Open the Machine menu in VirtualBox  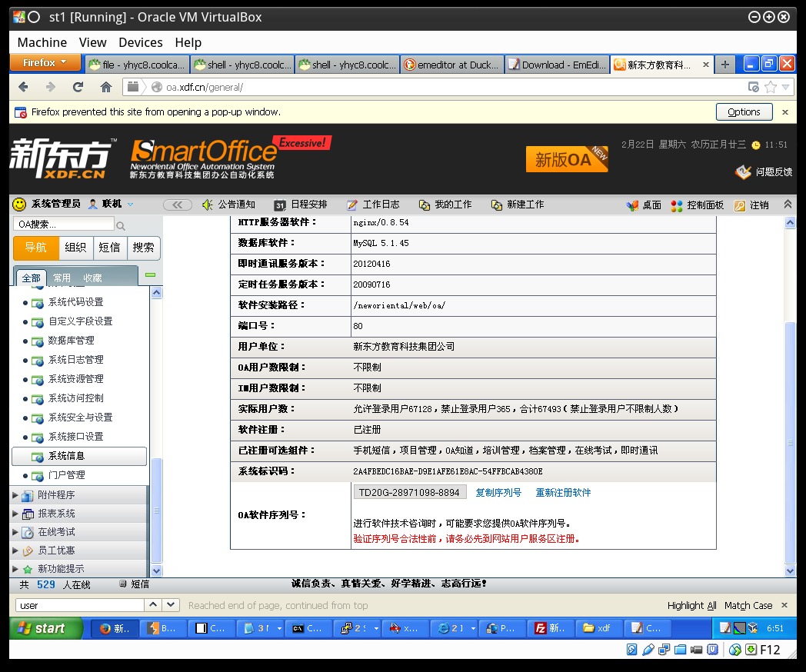pos(42,42)
